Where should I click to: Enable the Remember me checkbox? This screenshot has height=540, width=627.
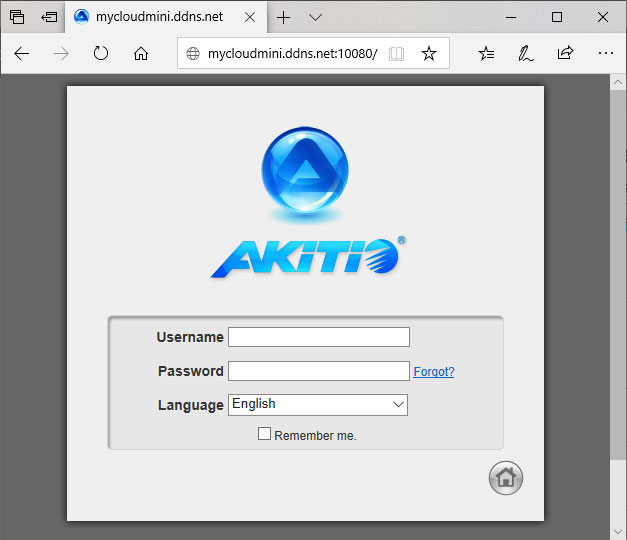tap(265, 434)
